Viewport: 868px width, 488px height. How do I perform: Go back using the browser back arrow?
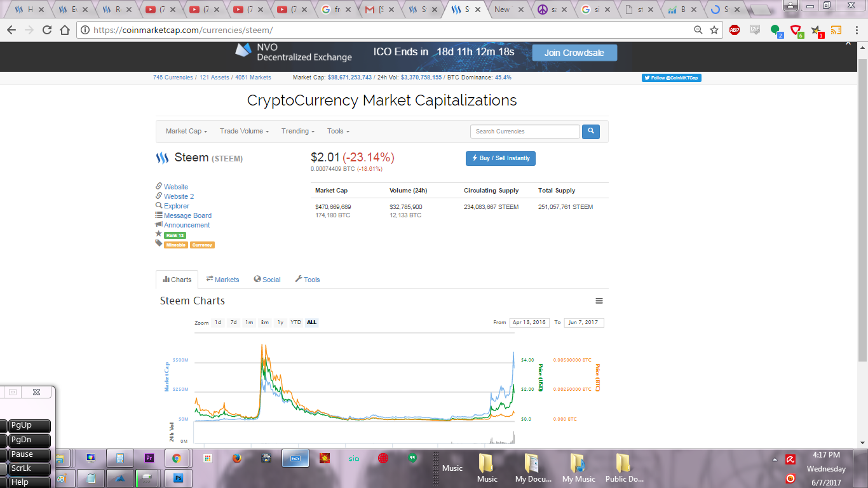tap(11, 30)
